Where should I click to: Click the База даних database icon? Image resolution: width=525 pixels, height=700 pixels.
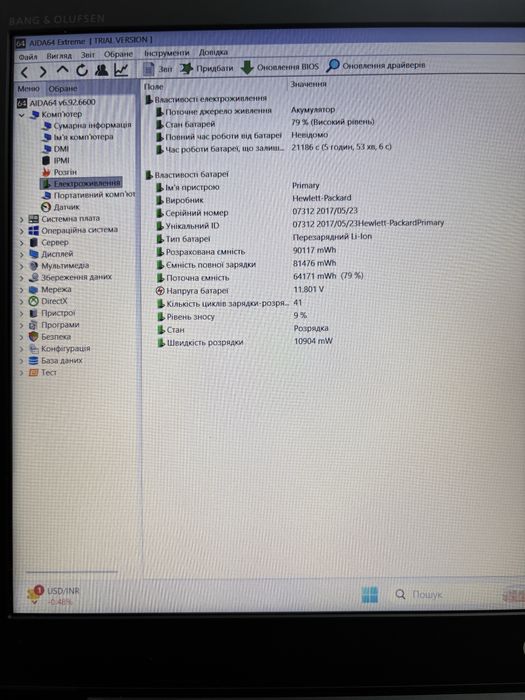(x=33, y=361)
